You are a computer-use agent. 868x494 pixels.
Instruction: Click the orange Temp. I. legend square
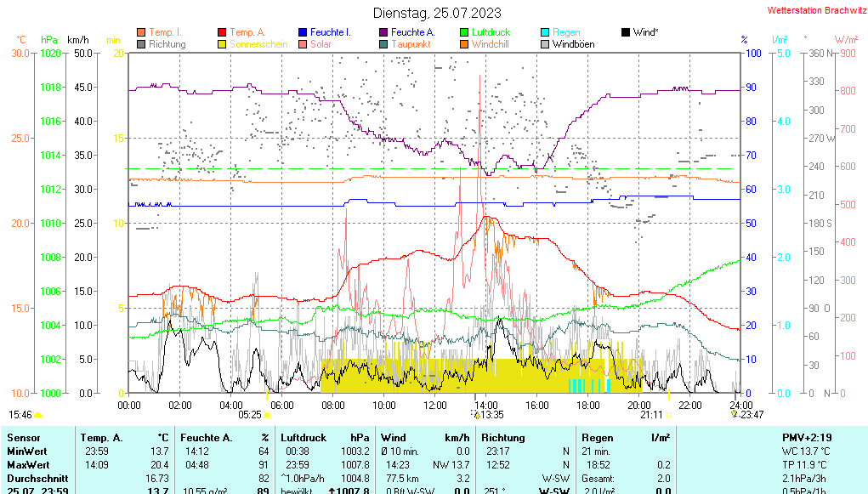[x=141, y=32]
